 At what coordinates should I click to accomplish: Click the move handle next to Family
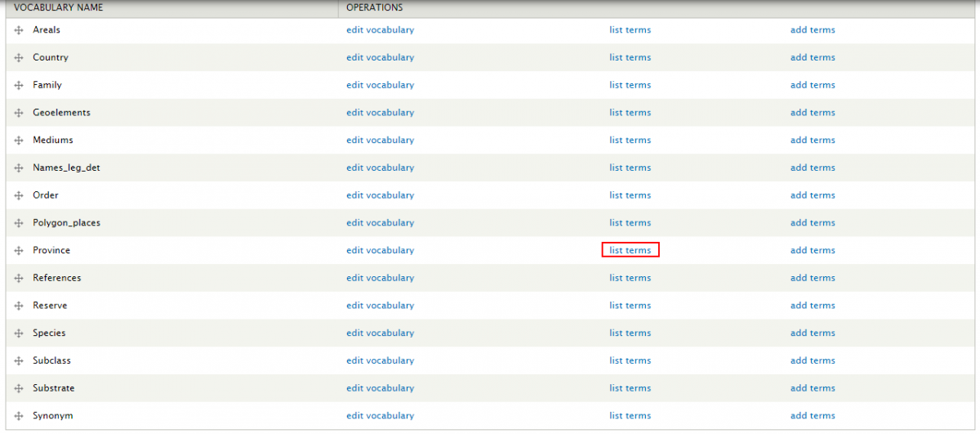point(19,85)
